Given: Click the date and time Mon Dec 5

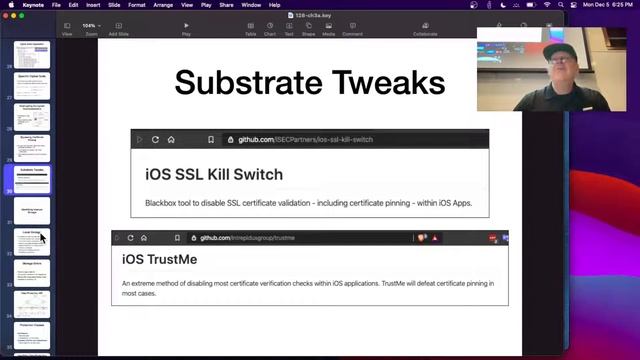Looking at the screenshot, I should pos(608,5).
